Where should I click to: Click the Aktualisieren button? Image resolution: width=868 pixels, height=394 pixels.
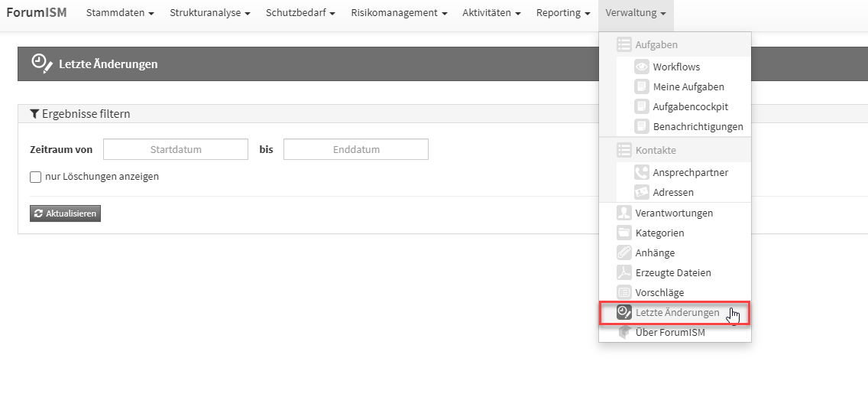tap(65, 213)
